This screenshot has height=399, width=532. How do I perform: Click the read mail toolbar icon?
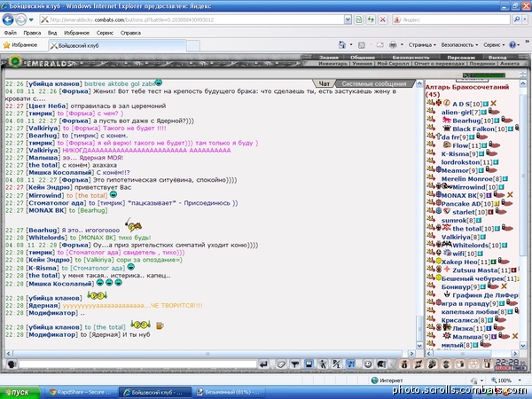pyautogui.click(x=380, y=45)
